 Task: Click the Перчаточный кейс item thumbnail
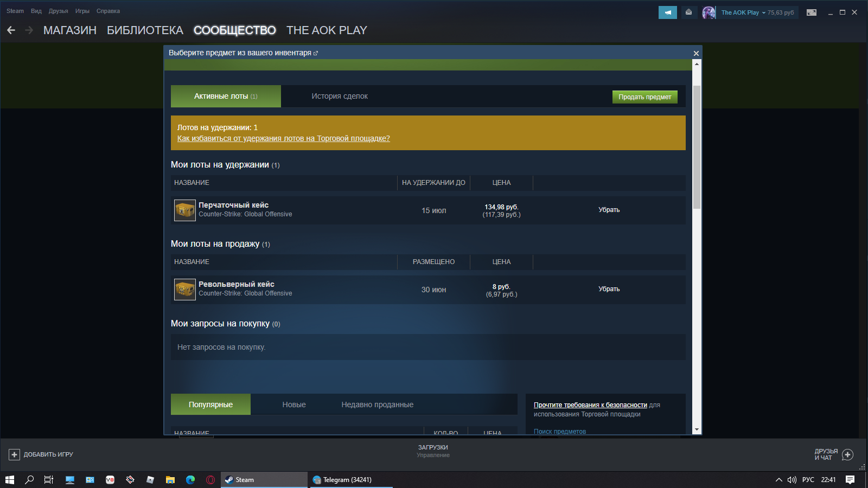[185, 210]
